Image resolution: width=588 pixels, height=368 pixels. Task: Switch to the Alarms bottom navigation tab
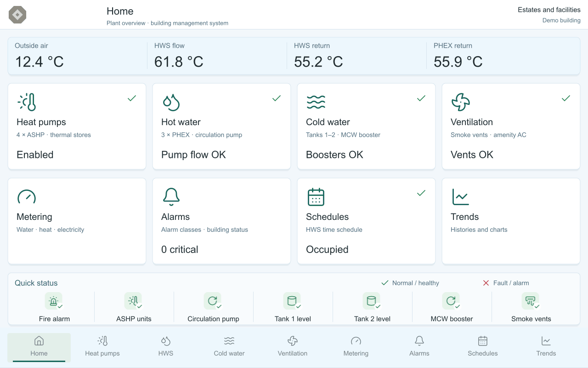(419, 347)
